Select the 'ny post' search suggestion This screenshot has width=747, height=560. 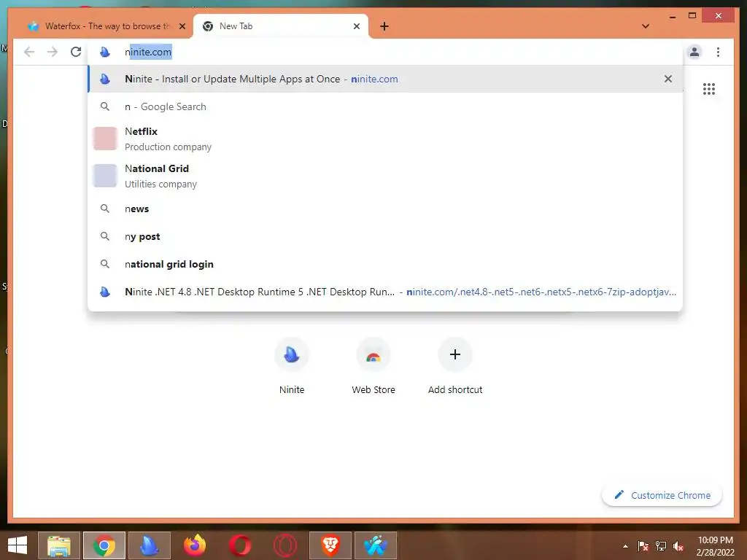tap(385, 236)
